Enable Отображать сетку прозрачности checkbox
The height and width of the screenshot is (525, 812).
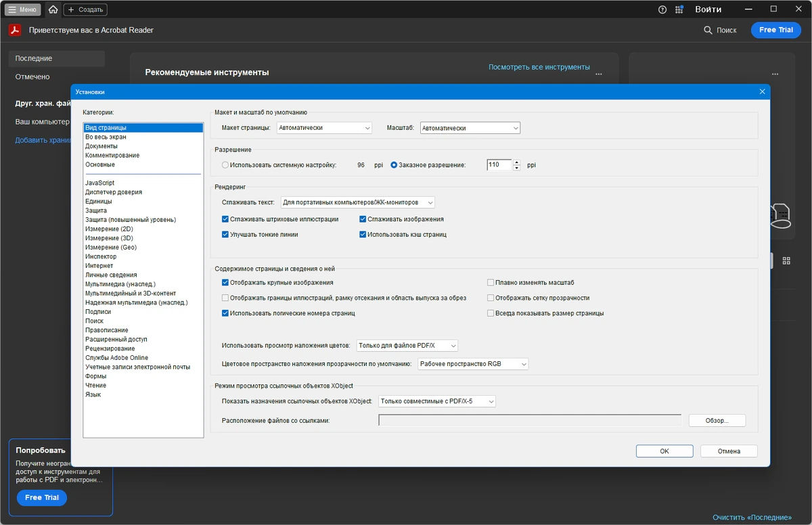click(491, 298)
